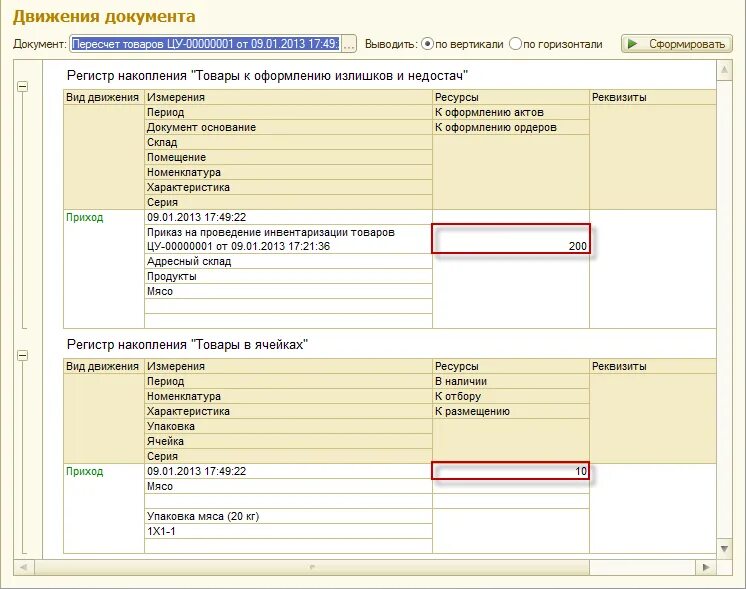Click the 'Склад' header cell
The image size is (746, 589).
(x=288, y=142)
